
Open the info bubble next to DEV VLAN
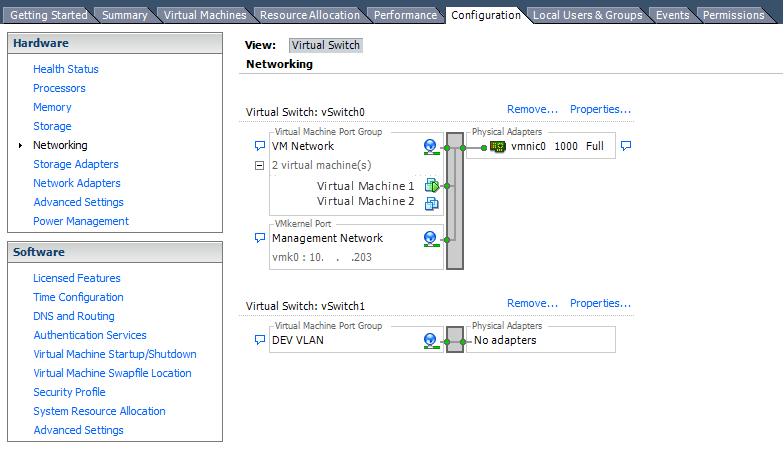pos(260,341)
